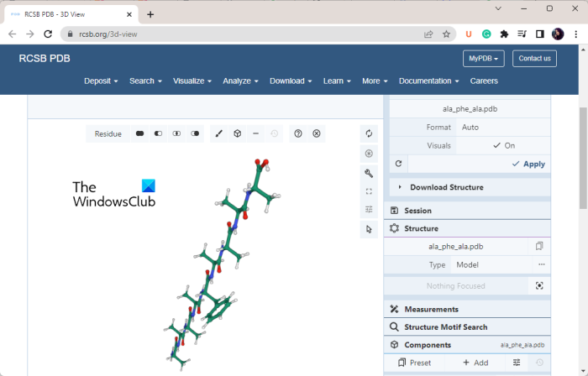Click the copy icon beside ala_phe_ala.pdb
Image resolution: width=588 pixels, height=376 pixels.
[539, 246]
